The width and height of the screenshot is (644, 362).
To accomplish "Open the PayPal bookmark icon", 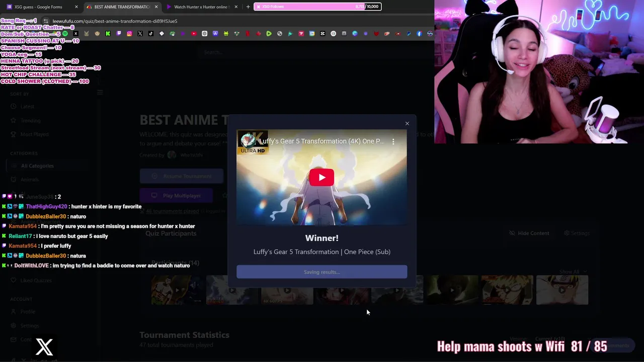I will click(x=409, y=34).
